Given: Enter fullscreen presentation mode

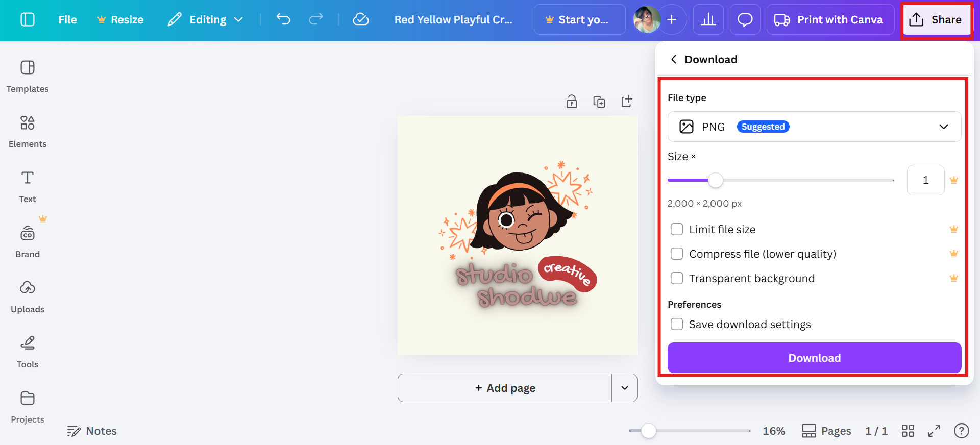Looking at the screenshot, I should click(934, 431).
